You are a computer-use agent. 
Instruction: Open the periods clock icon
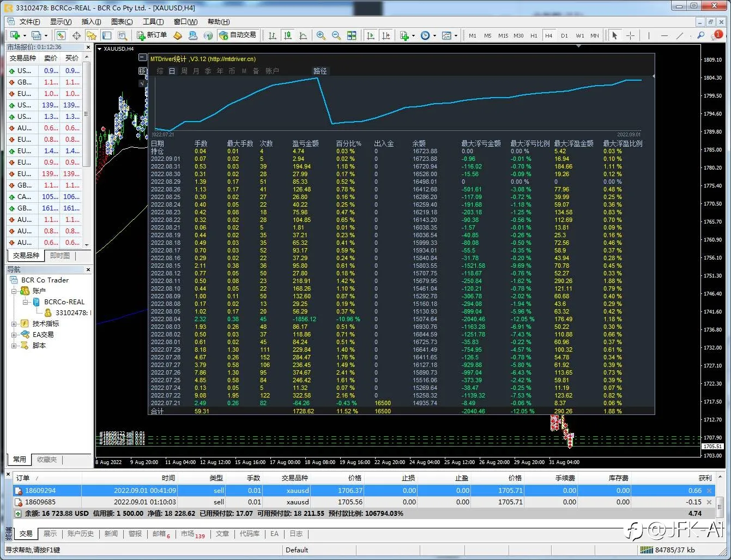pos(425,35)
